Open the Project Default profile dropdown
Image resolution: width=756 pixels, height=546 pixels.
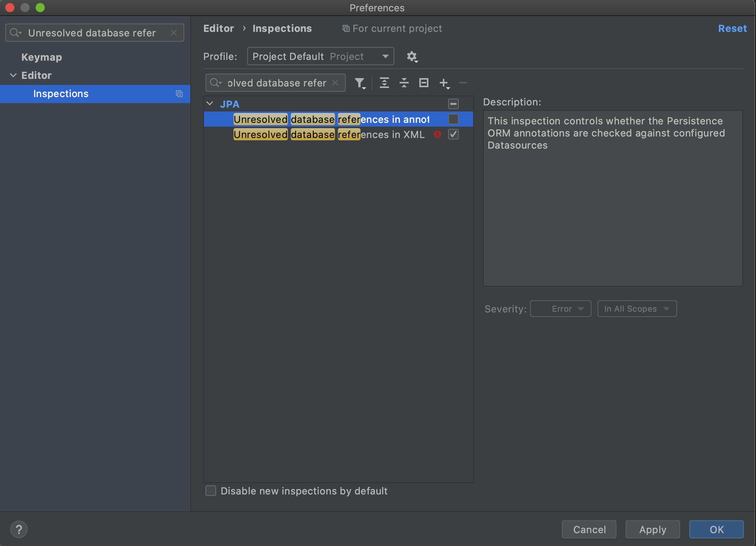pyautogui.click(x=320, y=56)
